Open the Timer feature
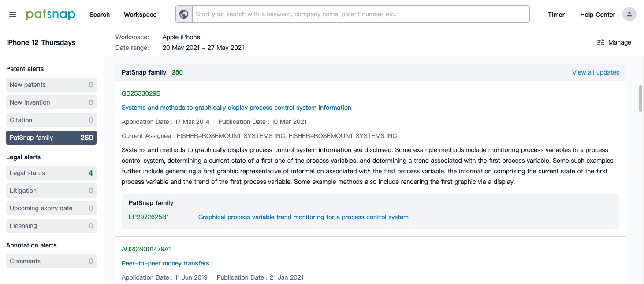This screenshot has width=644, height=284. 556,15
